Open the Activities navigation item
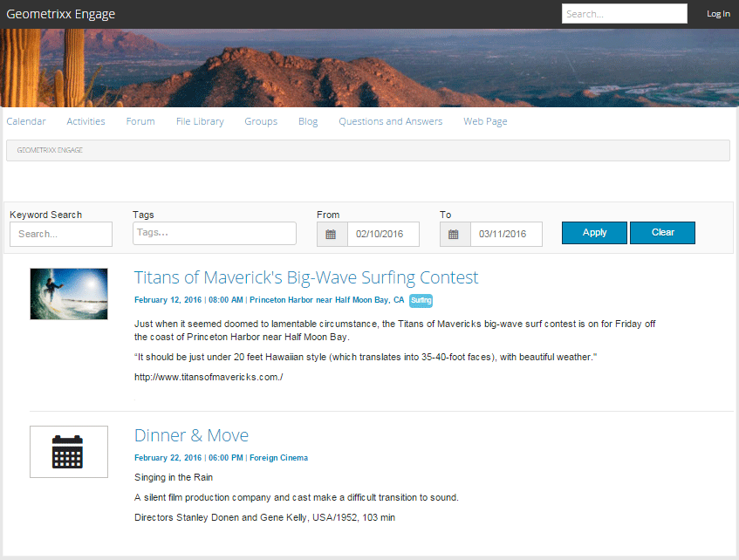This screenshot has width=739, height=560. pyautogui.click(x=86, y=121)
